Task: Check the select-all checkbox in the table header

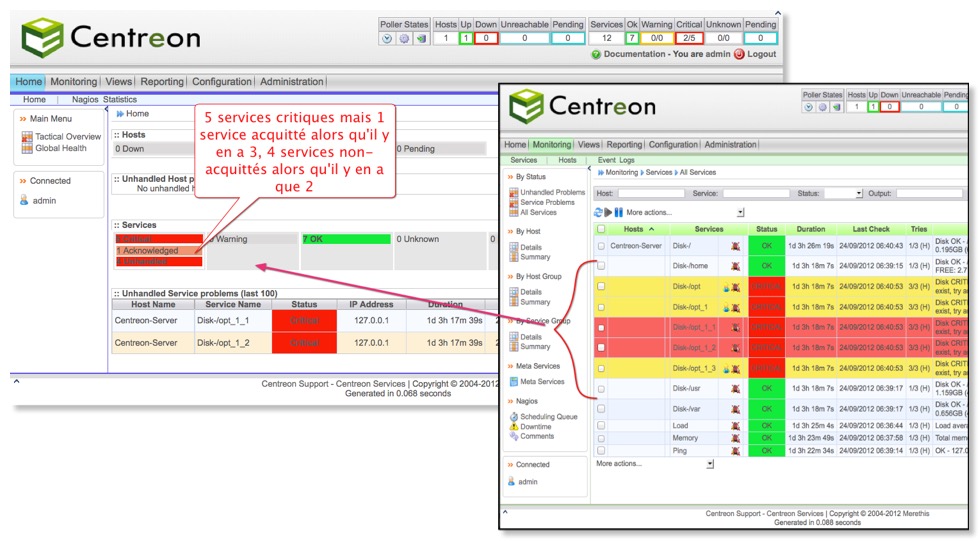Action: click(601, 229)
